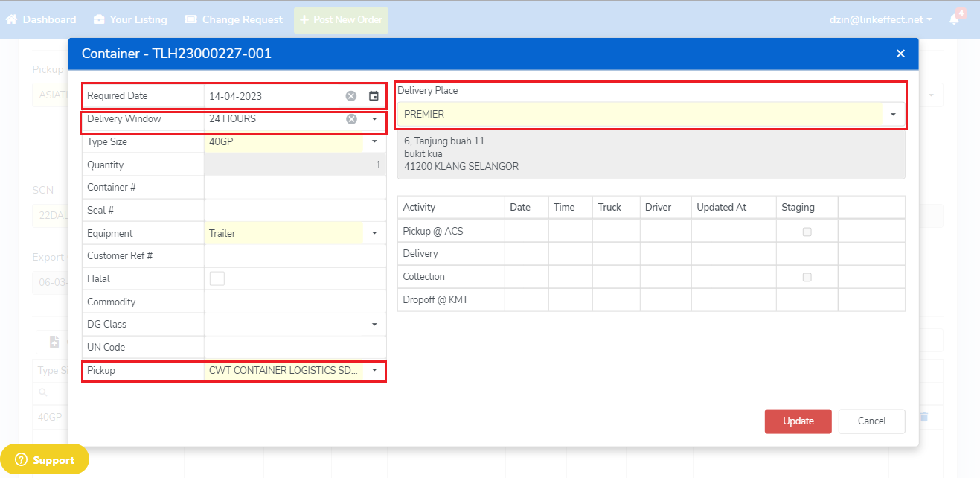This screenshot has height=478, width=980.
Task: Open the Delivery Place dropdown
Action: [x=892, y=115]
